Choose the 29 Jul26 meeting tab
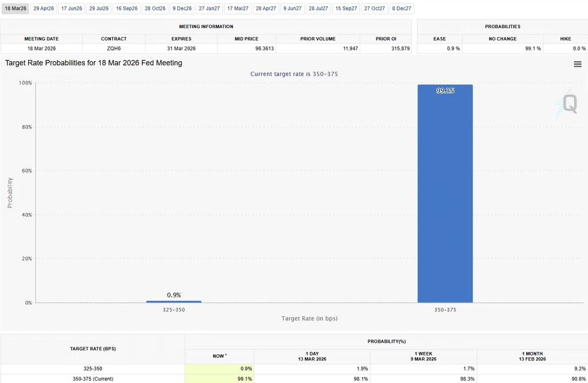Screen dimensions: 588x383 pyautogui.click(x=99, y=8)
